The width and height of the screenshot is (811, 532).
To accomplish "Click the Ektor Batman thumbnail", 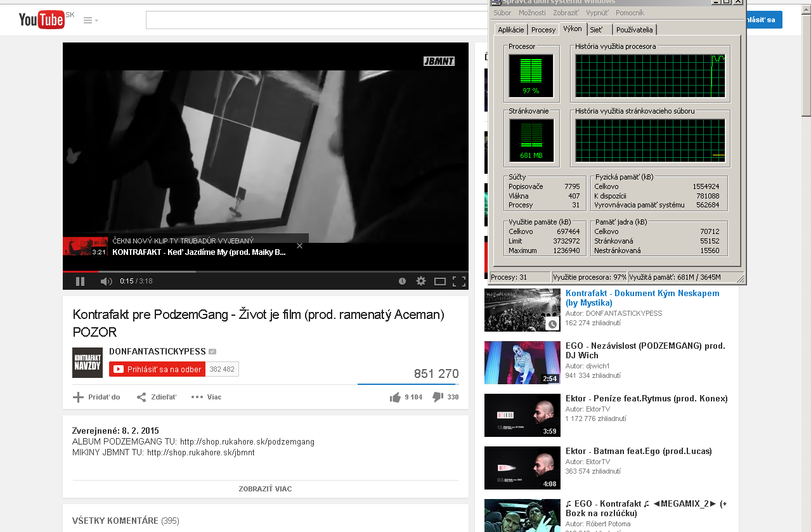I will coord(522,468).
